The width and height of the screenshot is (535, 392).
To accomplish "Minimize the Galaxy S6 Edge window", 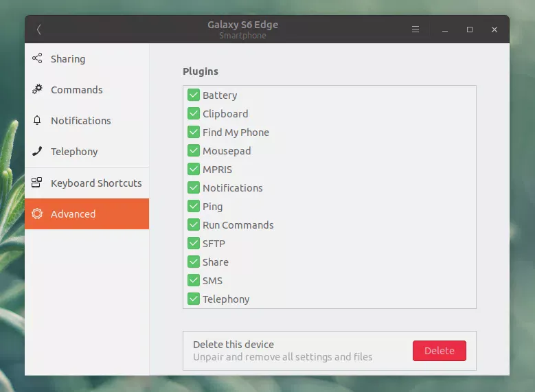I will [x=445, y=30].
